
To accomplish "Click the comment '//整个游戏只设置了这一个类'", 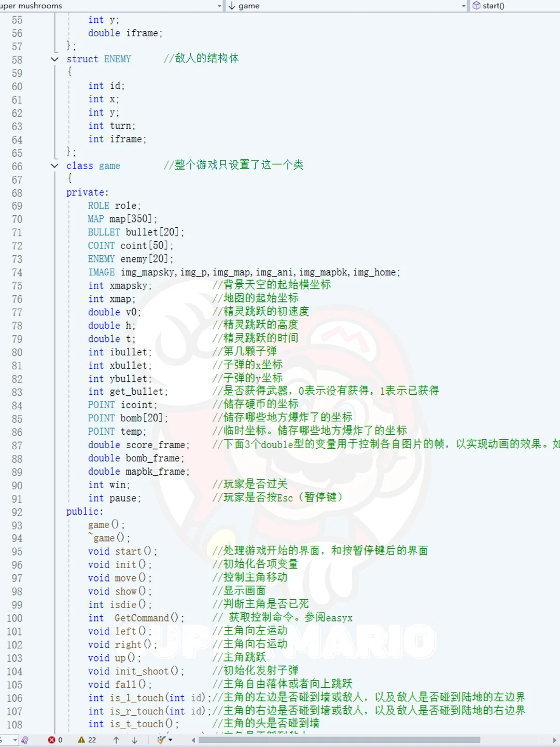I will coord(233,165).
